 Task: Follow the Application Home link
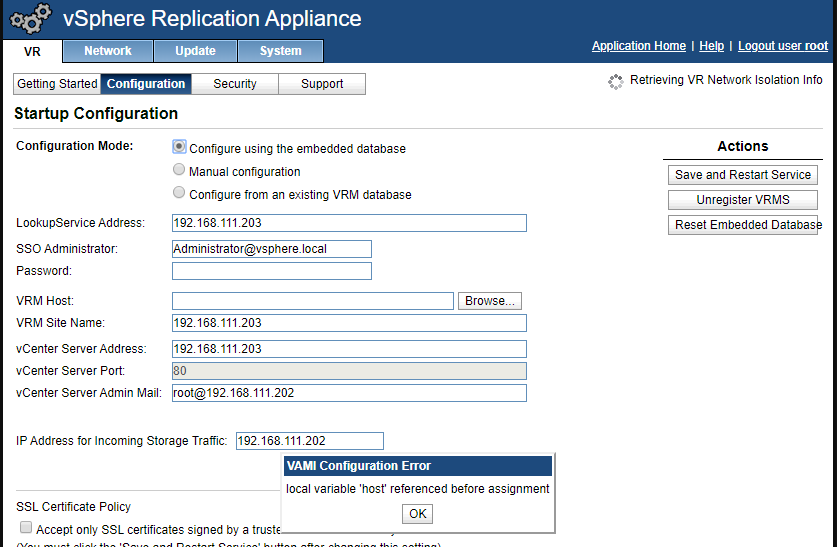click(638, 46)
